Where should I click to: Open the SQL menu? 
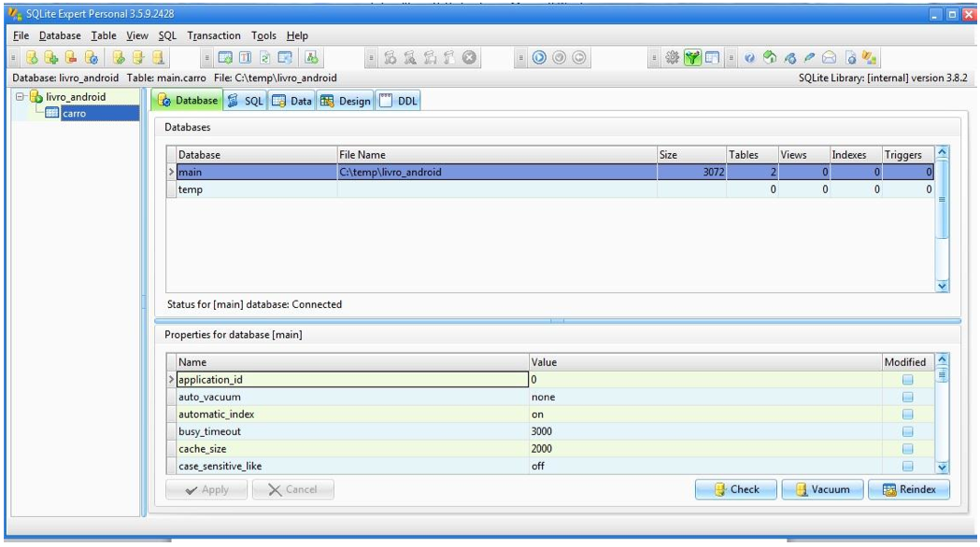pos(167,35)
